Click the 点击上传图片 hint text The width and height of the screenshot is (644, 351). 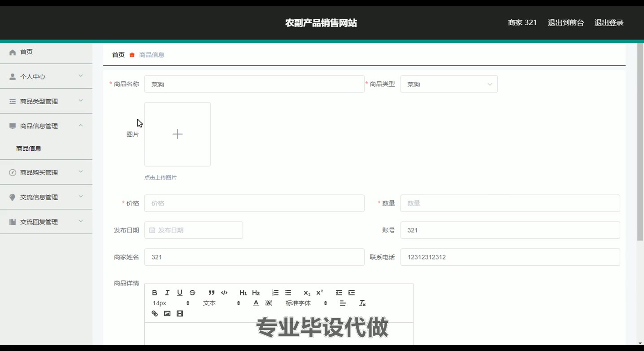[161, 177]
